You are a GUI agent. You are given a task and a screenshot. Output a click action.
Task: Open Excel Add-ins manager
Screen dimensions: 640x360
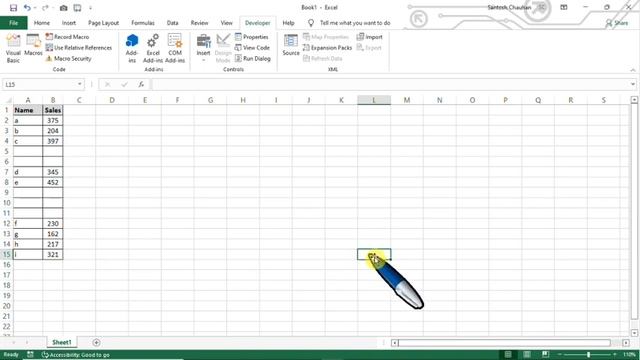click(153, 49)
